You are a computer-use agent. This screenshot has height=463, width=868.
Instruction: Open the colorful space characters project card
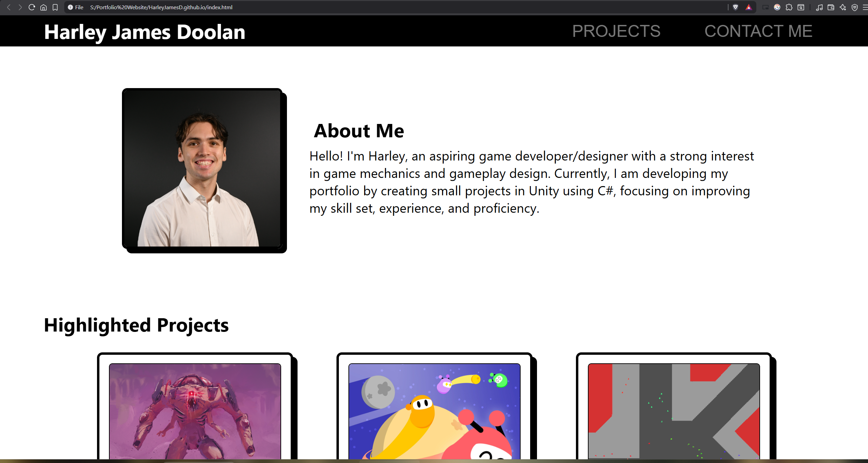click(434, 410)
